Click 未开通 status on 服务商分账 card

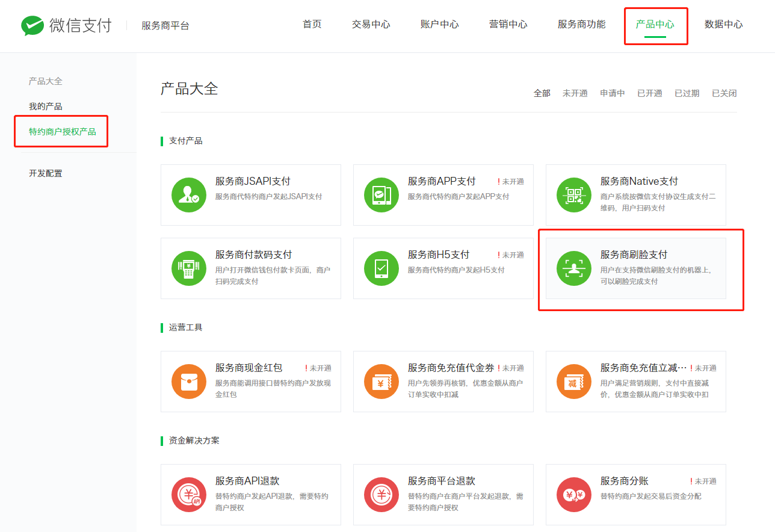click(703, 481)
